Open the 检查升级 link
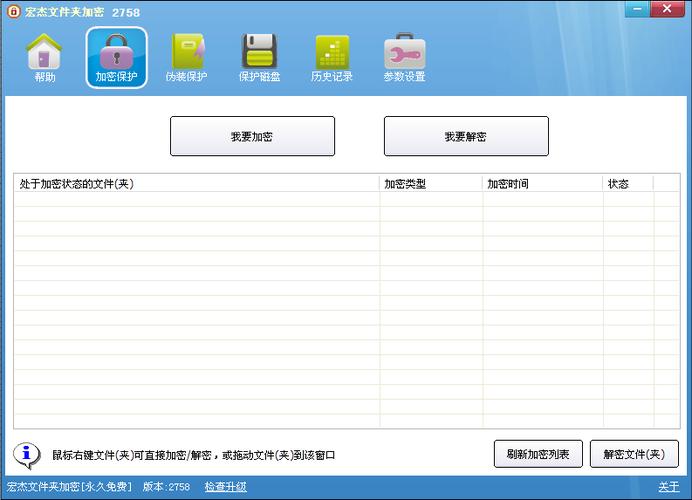Image resolution: width=692 pixels, height=500 pixels. point(226,487)
